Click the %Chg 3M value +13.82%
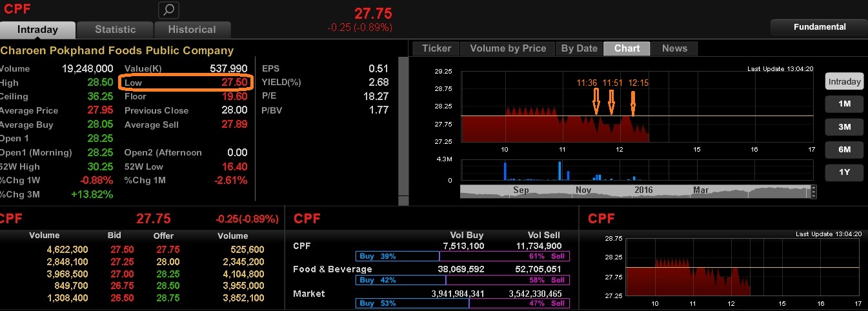This screenshot has width=868, height=311. tap(92, 194)
